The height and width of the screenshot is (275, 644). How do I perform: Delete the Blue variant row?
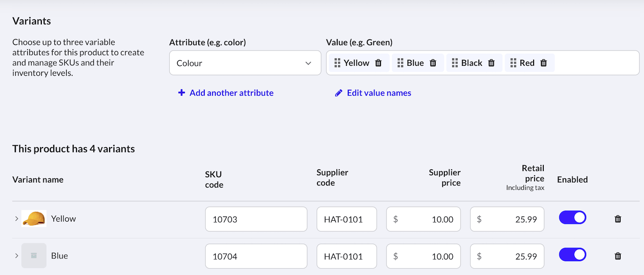[x=618, y=256]
